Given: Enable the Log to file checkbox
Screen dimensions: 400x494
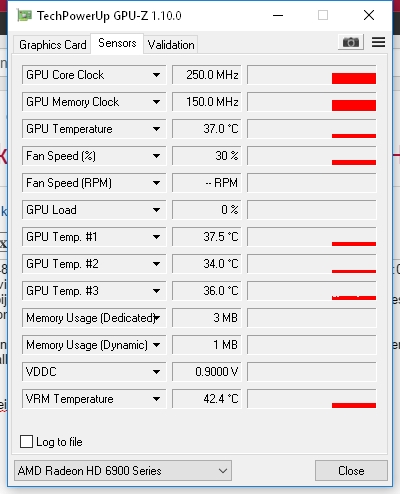Looking at the screenshot, I should click(26, 441).
